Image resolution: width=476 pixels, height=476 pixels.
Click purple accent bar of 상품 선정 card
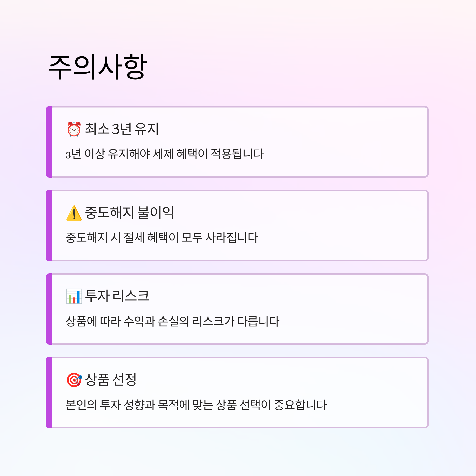click(x=49, y=393)
